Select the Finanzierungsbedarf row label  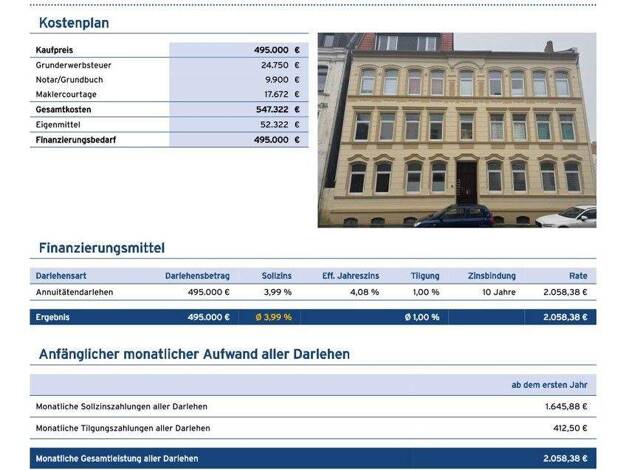[76, 140]
